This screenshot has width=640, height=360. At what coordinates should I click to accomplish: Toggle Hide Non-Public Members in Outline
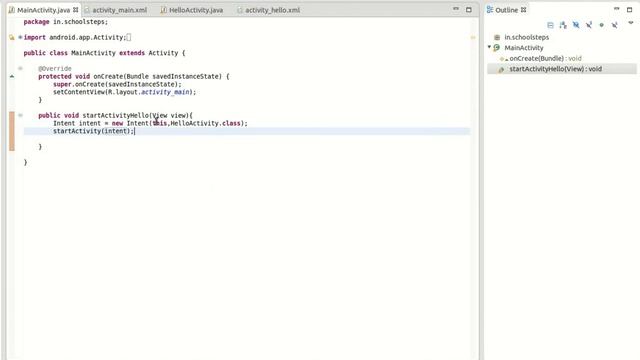601,25
